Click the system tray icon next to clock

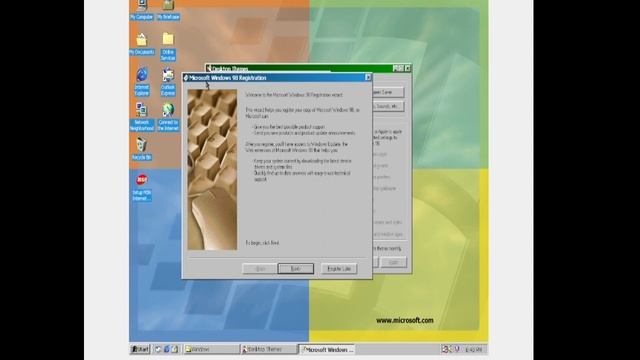coord(457,349)
